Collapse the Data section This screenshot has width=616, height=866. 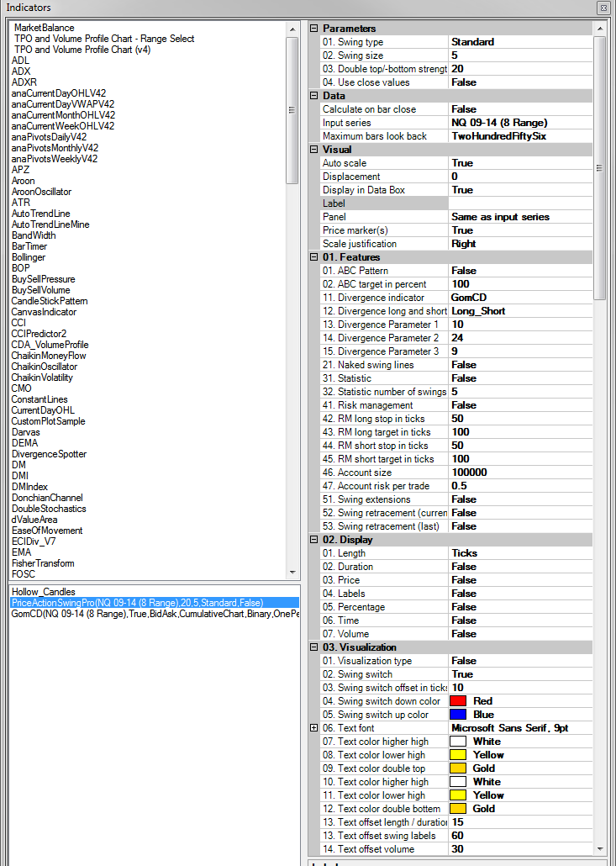(x=314, y=96)
